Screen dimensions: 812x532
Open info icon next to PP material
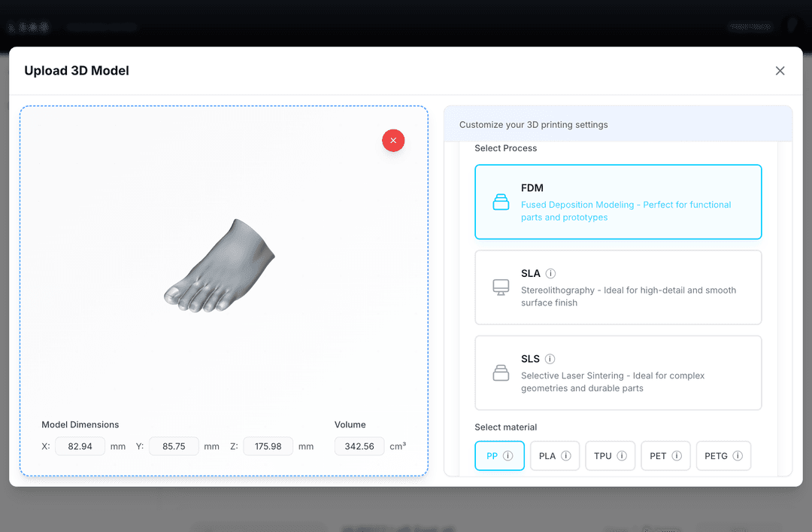click(507, 456)
